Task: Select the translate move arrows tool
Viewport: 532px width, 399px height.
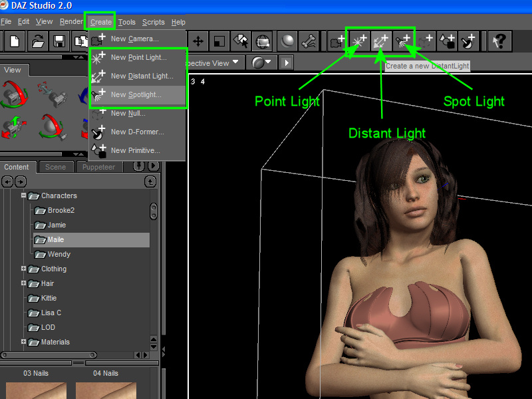Action: pos(198,42)
